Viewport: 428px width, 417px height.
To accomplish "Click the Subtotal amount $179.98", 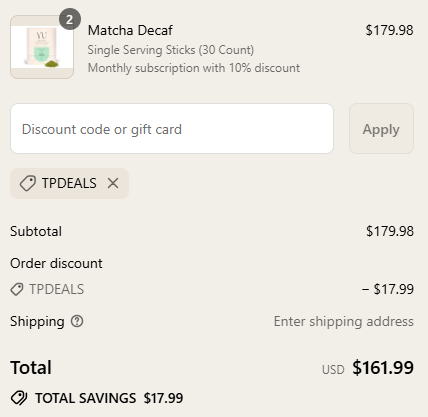I will click(x=390, y=231).
